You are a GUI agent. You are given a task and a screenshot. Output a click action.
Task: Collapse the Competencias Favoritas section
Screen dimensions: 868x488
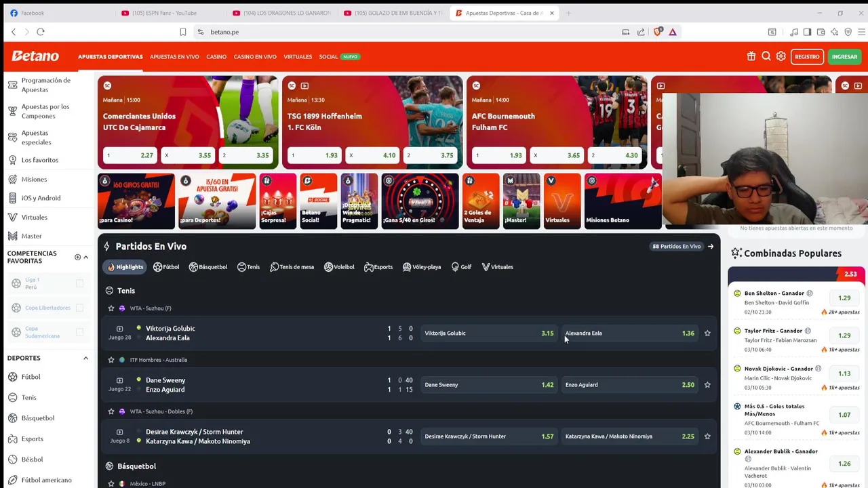85,258
